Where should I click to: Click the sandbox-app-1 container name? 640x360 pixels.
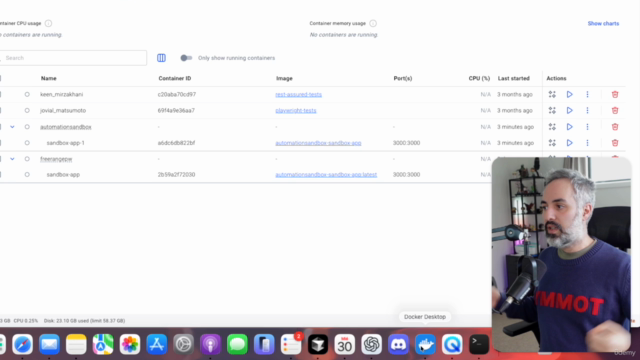(x=65, y=143)
